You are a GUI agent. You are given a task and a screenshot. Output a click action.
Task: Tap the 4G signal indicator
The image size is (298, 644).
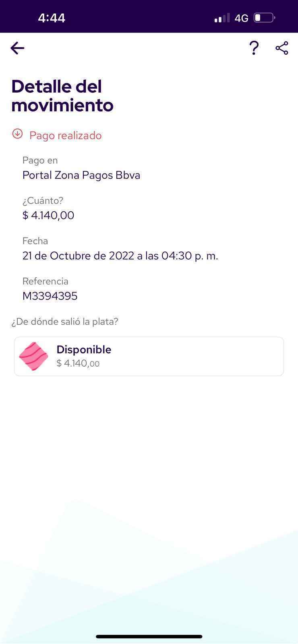coord(241,18)
